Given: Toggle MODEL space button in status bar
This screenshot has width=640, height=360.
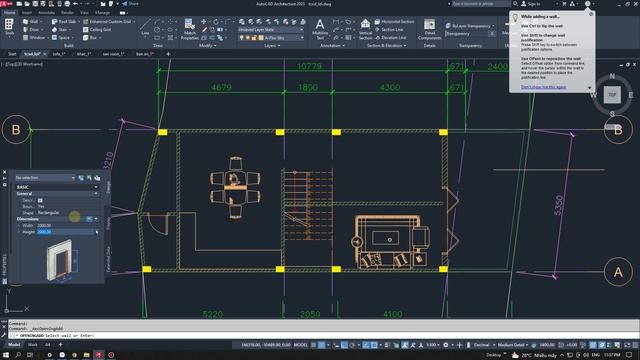Looking at the screenshot, I should [301, 345].
